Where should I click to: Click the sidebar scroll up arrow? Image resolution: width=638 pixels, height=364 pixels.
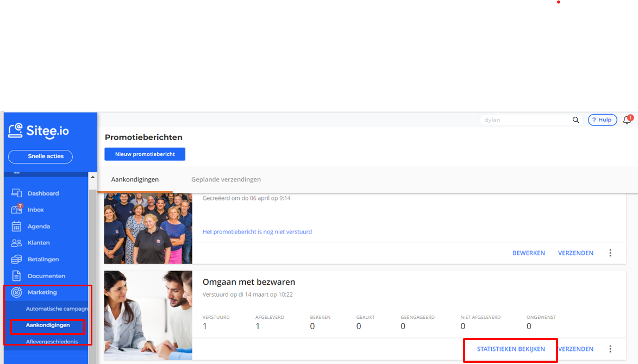93,177
